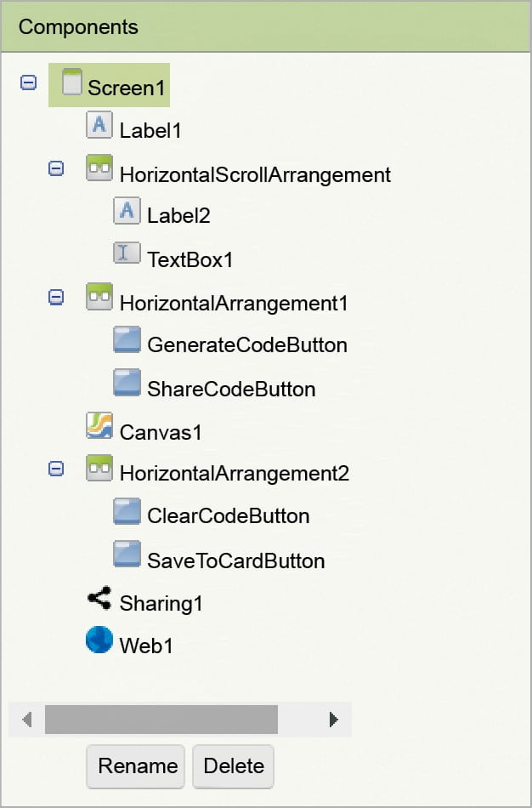Click the horizontal scrollbar left arrow
This screenshot has width=532, height=808.
click(27, 720)
